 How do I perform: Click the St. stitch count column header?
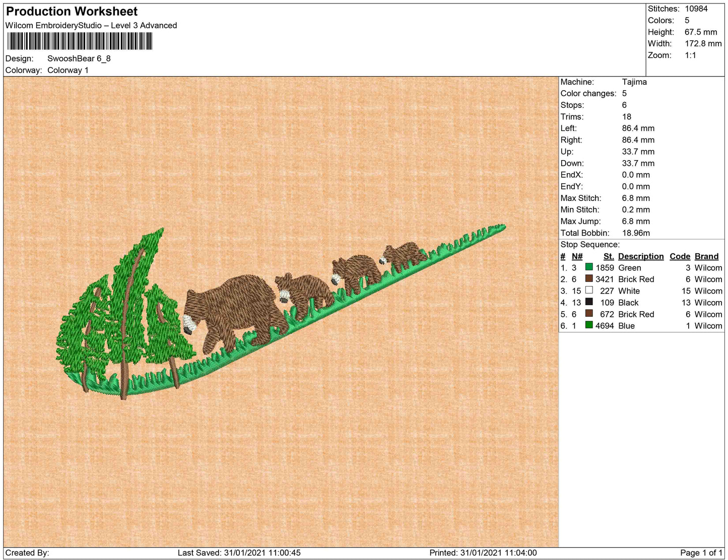(x=609, y=256)
